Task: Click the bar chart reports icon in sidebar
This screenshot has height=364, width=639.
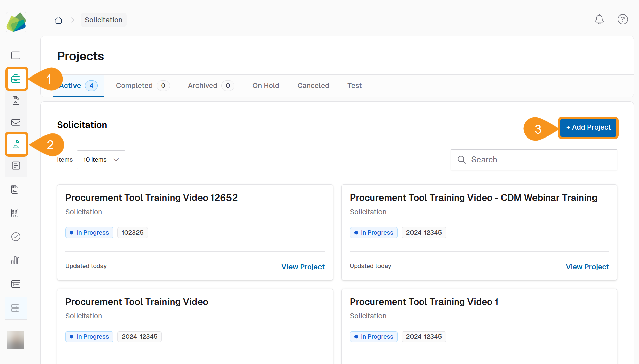Action: click(16, 260)
